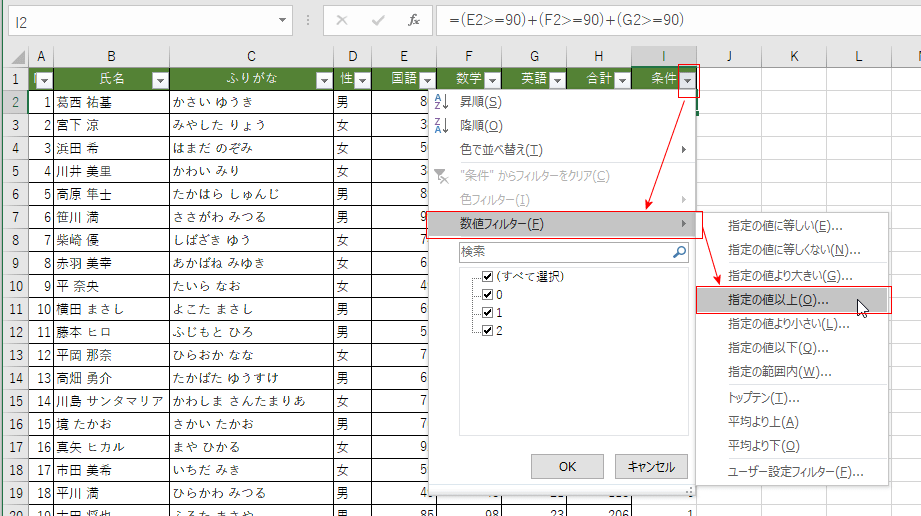921x516 pixels.
Task: Select 平均より下(O) option
Action: click(792, 446)
